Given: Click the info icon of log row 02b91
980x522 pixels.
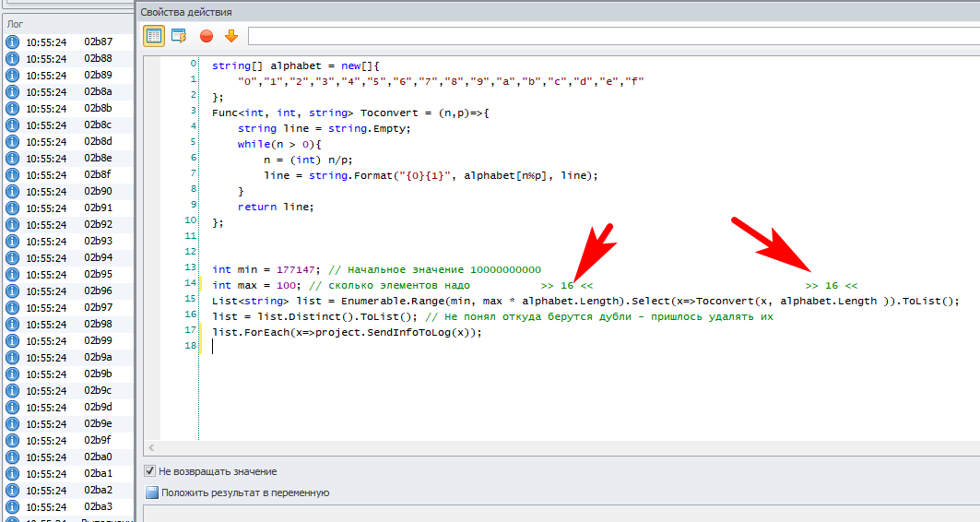Looking at the screenshot, I should (13, 208).
